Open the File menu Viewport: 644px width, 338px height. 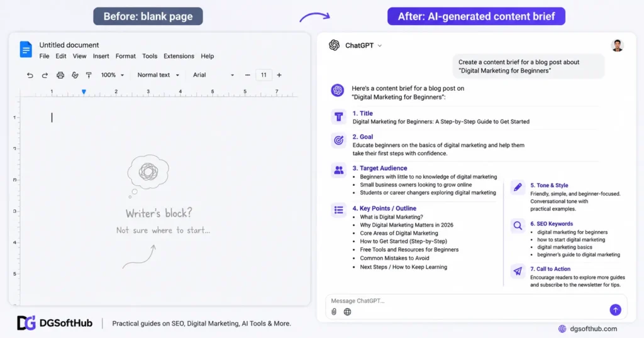(x=45, y=56)
